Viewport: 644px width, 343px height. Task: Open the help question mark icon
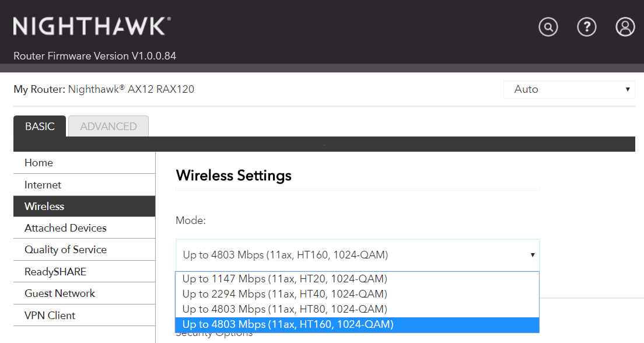[x=586, y=27]
